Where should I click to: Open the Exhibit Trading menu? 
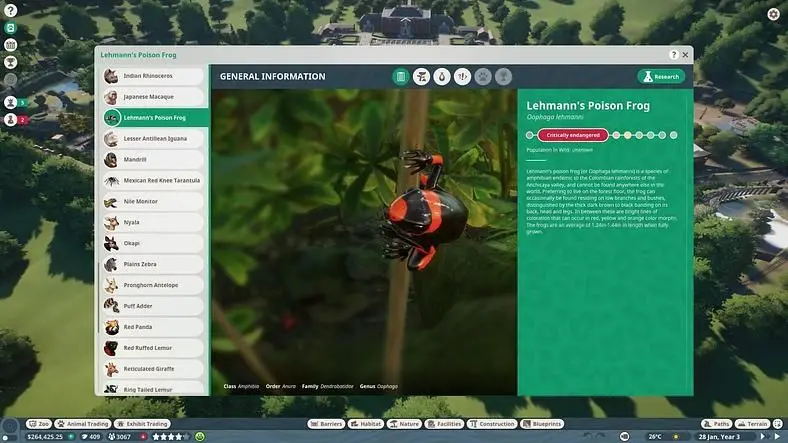pos(143,424)
